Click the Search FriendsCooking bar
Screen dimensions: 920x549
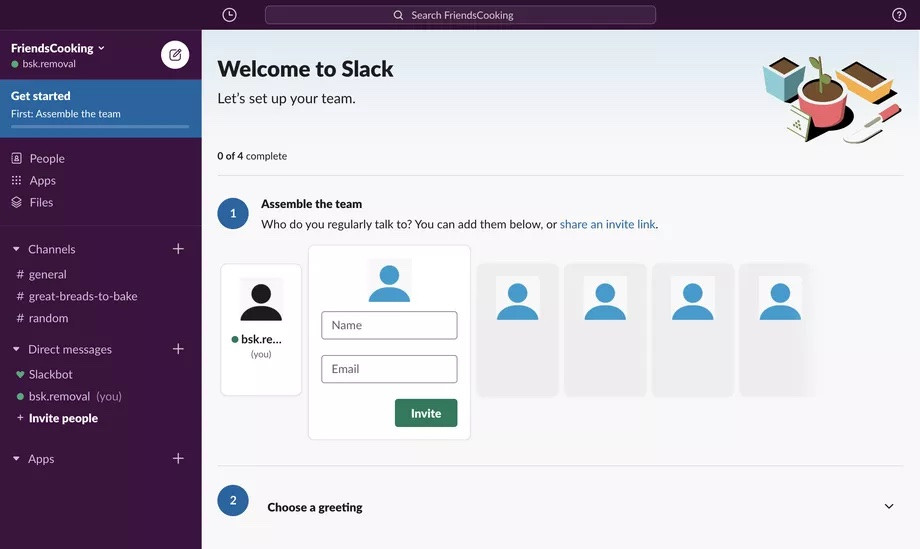(x=461, y=15)
